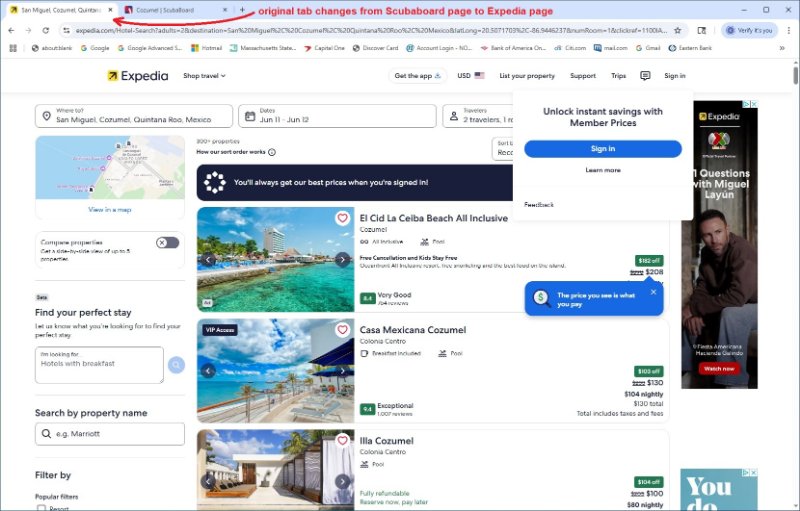
Task: Open Casa Mexicana Cozumel listing
Action: pos(413,330)
